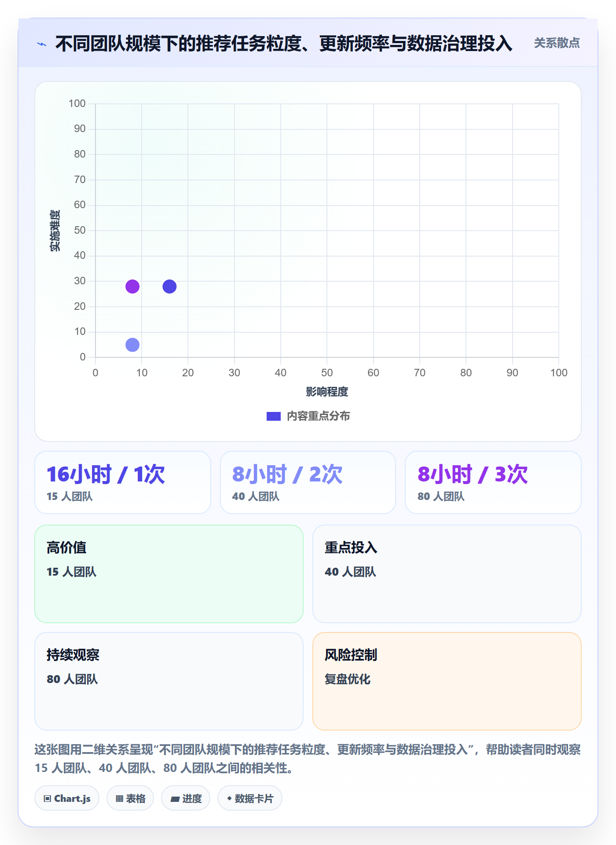Viewport: 616px width, 845px height.
Task: Click the y-axis tick label 100
Action: (77, 103)
